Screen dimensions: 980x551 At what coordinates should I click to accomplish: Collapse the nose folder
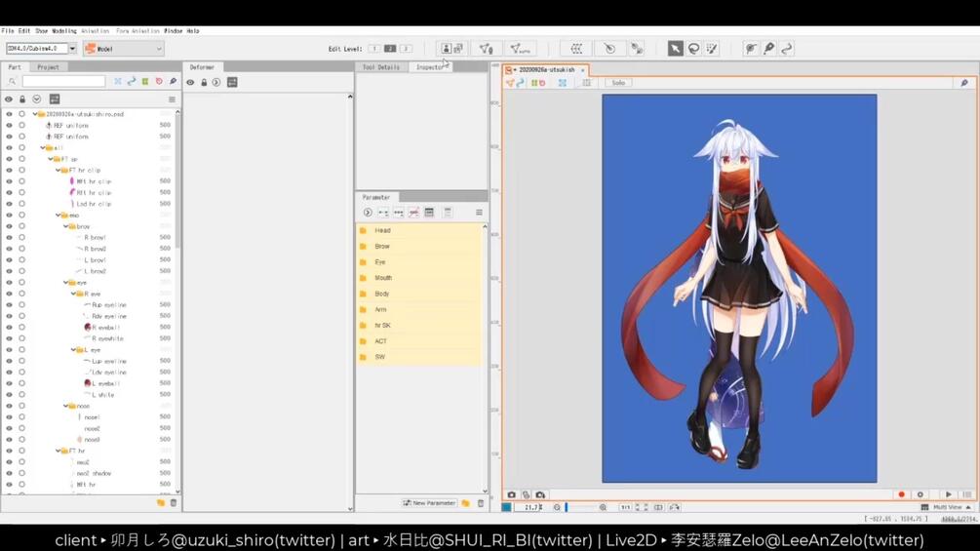pos(65,406)
